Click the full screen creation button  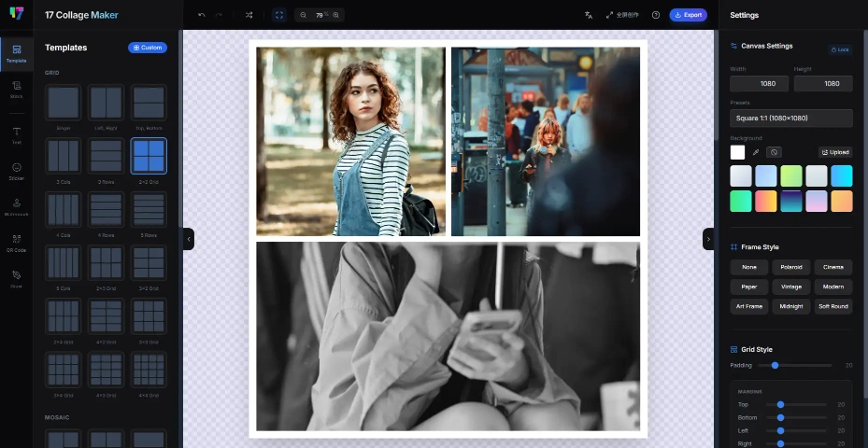point(622,15)
